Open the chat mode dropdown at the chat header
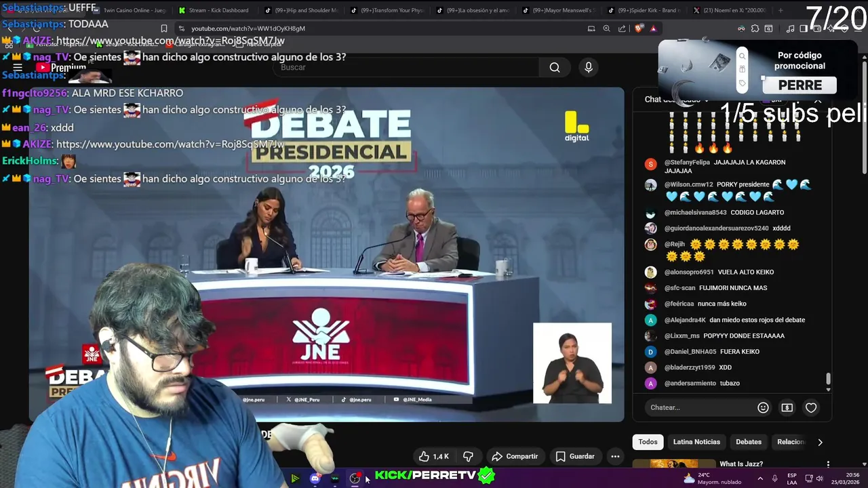The image size is (868, 488). pos(676,100)
